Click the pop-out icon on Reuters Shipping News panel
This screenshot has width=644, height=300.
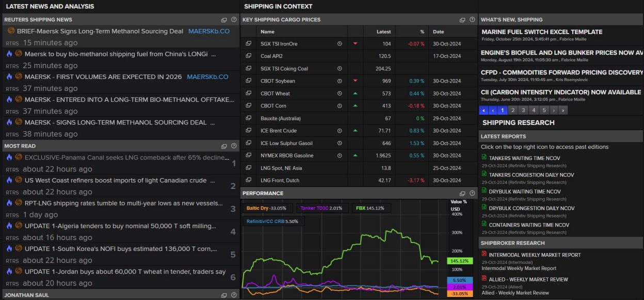(x=223, y=20)
